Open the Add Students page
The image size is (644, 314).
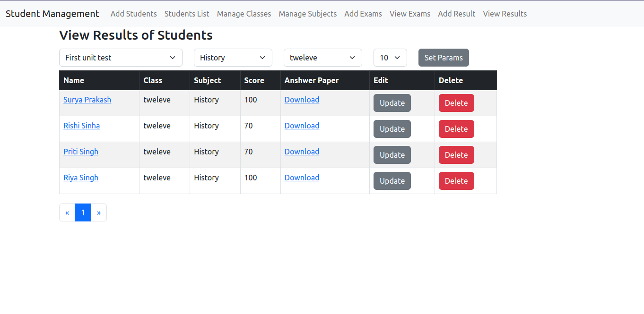tap(133, 14)
